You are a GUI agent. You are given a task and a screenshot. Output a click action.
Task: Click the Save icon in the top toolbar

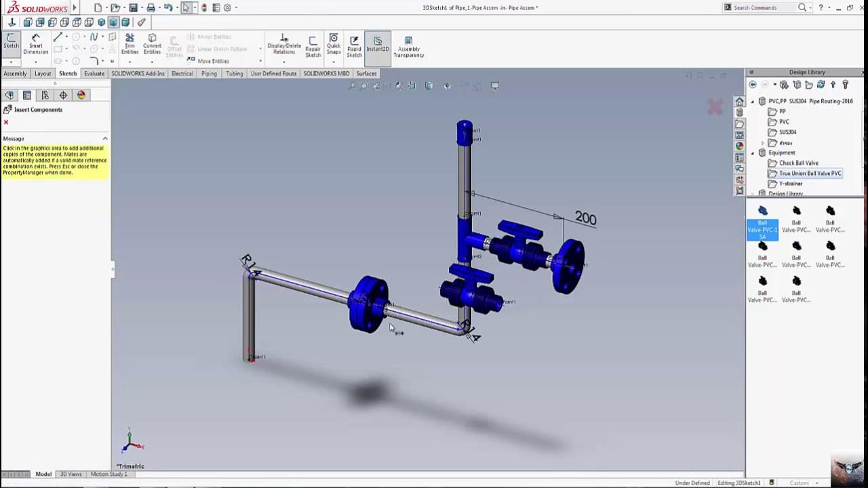133,7
